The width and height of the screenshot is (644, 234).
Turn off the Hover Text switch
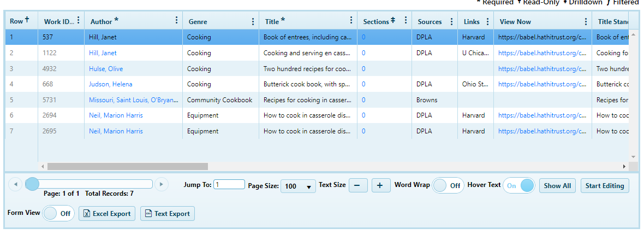coord(519,186)
